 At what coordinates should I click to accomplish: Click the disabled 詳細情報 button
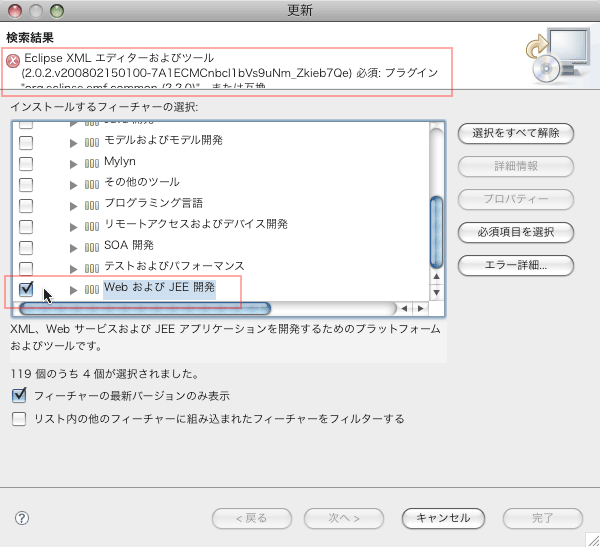coord(515,166)
